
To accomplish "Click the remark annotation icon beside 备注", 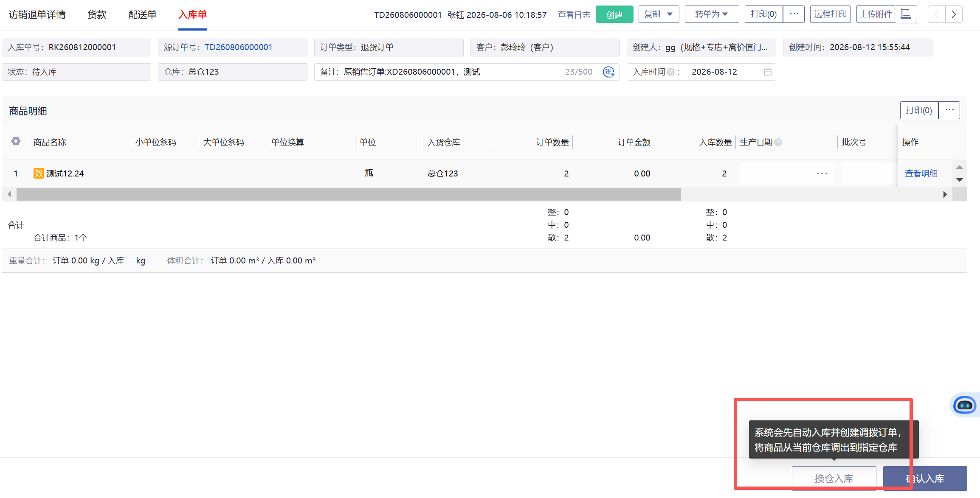I will coord(609,72).
